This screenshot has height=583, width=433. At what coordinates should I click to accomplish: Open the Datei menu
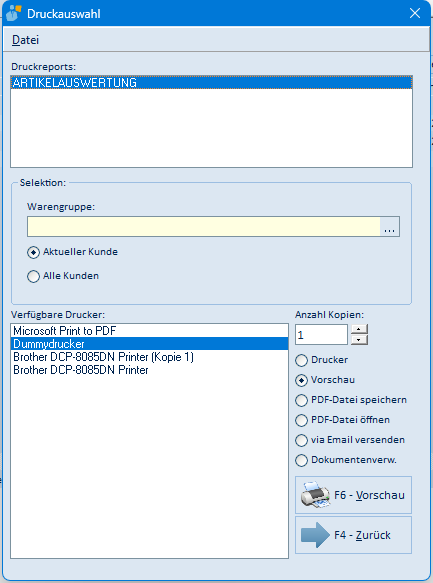(25, 40)
